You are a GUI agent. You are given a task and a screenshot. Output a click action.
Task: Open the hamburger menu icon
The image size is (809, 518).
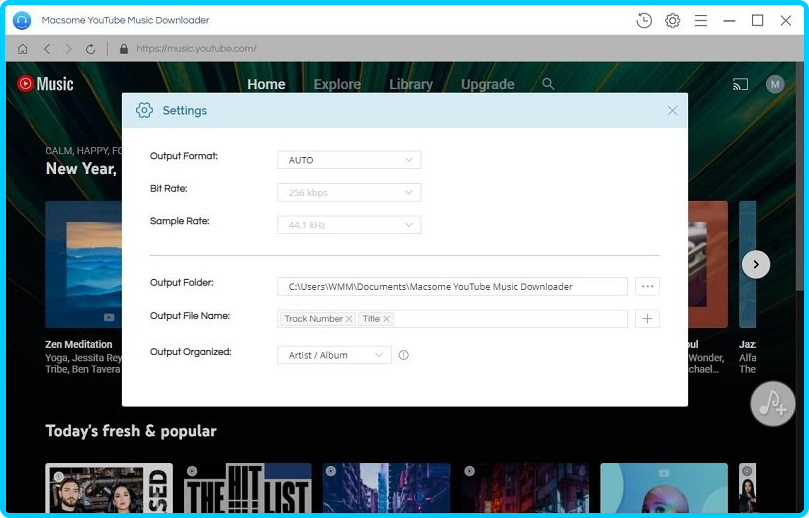(701, 21)
